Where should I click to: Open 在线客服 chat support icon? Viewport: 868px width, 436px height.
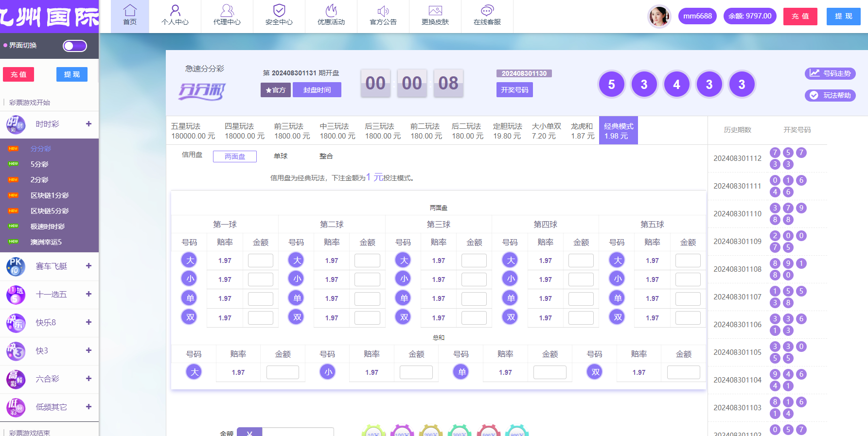(x=487, y=11)
